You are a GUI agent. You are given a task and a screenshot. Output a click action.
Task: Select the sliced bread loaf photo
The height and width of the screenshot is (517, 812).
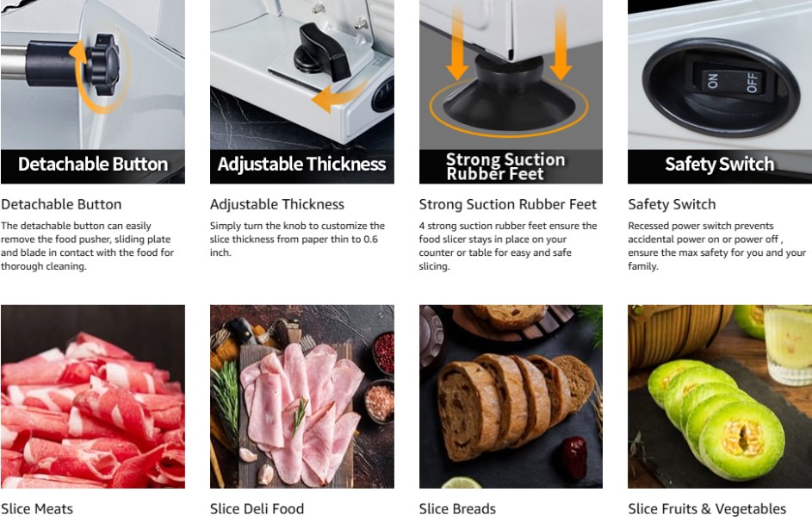[x=511, y=396]
